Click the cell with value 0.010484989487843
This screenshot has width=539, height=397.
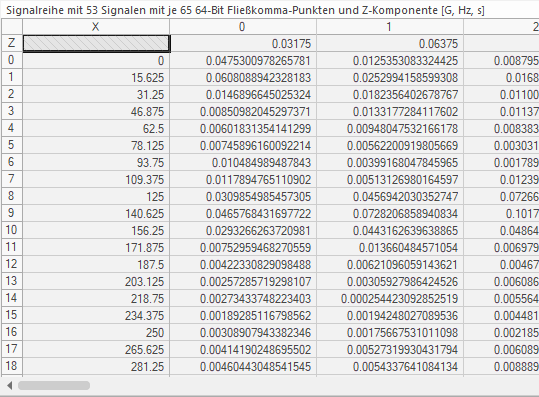tap(243, 163)
